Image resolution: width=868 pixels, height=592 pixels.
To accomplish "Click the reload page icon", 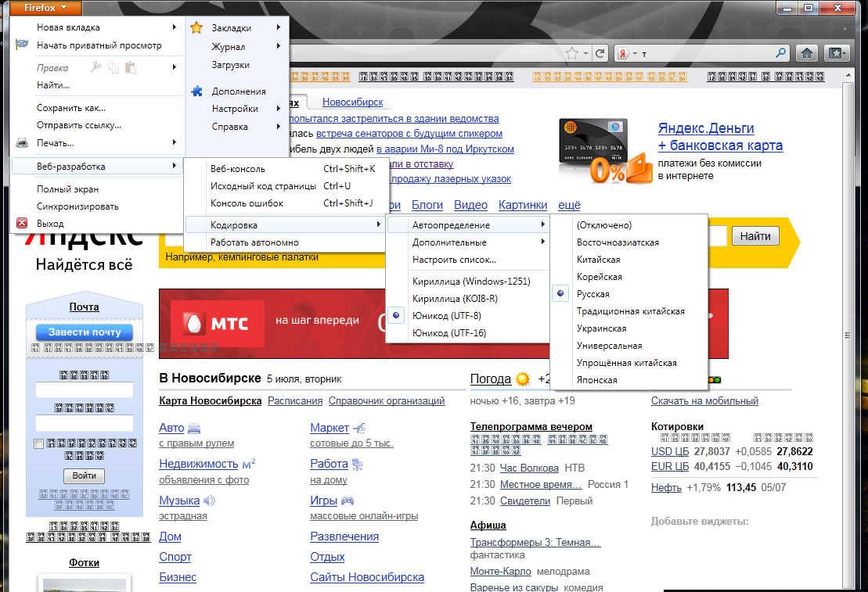I will 600,53.
